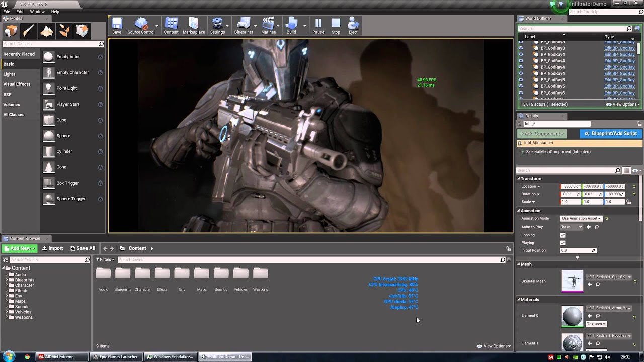644x362 pixels.
Task: Click the Location X value field
Action: [x=571, y=187]
